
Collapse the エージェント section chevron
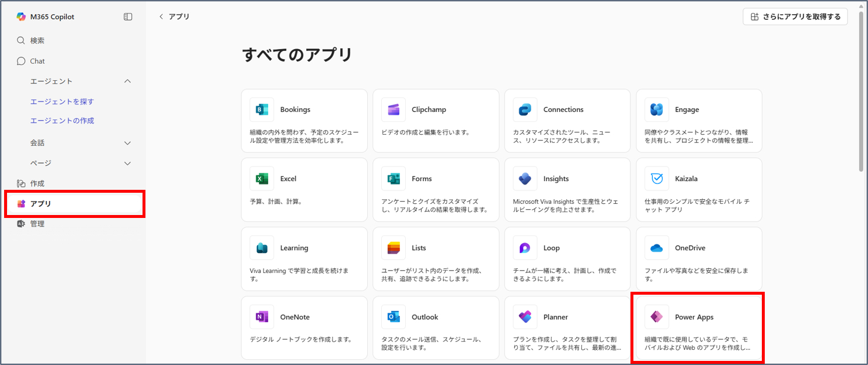click(x=128, y=81)
